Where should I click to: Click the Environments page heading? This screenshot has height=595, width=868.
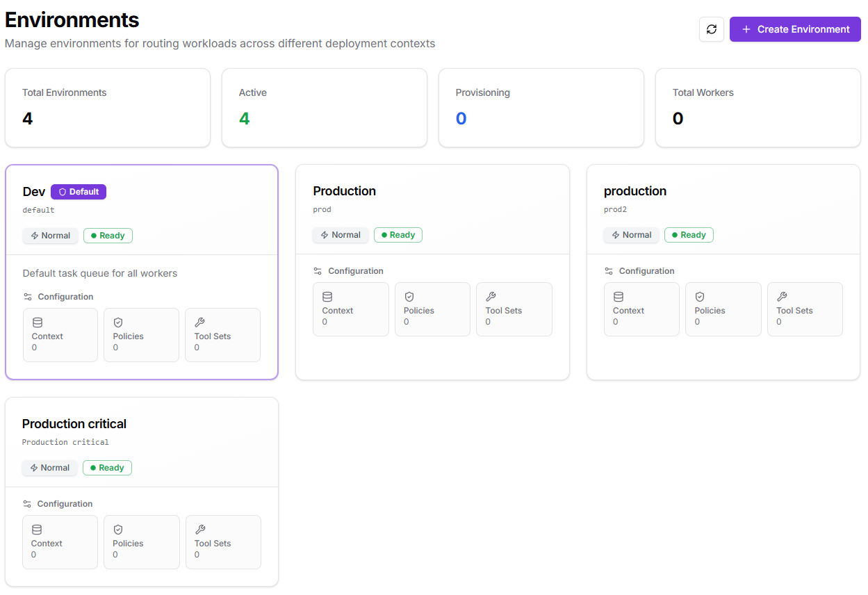tap(72, 19)
